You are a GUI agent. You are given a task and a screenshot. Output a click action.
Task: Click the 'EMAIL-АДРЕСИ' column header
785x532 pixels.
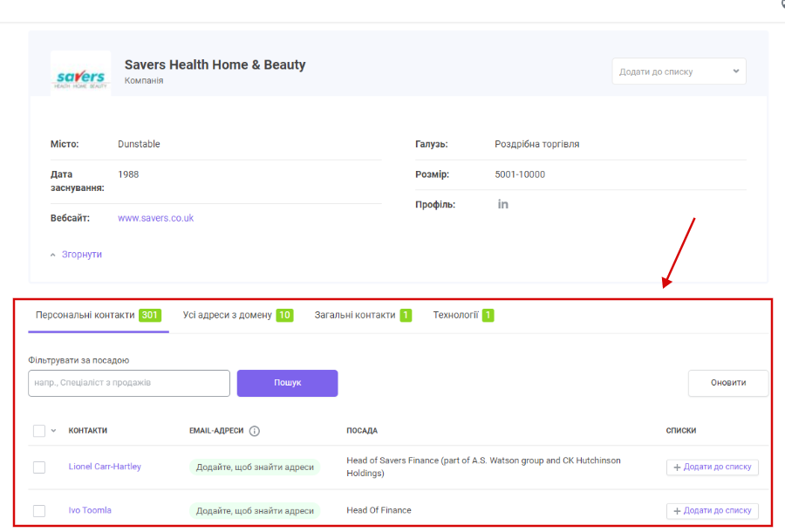pos(216,431)
